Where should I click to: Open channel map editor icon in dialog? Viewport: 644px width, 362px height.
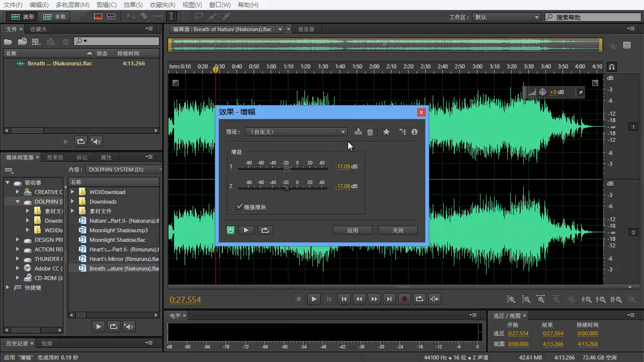pos(402,132)
